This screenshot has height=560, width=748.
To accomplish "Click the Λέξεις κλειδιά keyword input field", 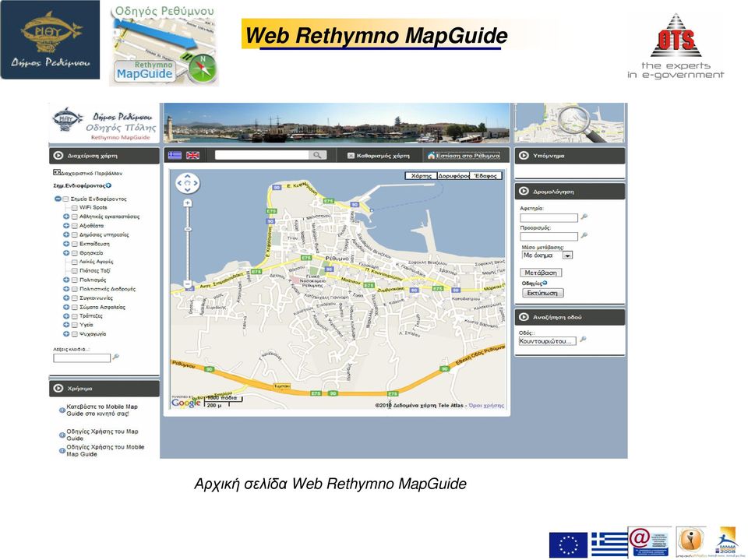I will click(82, 357).
